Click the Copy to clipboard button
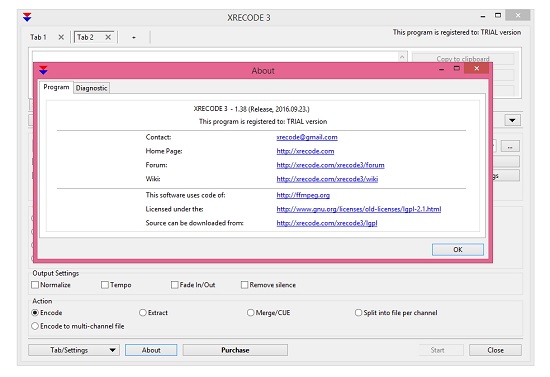 tap(463, 58)
